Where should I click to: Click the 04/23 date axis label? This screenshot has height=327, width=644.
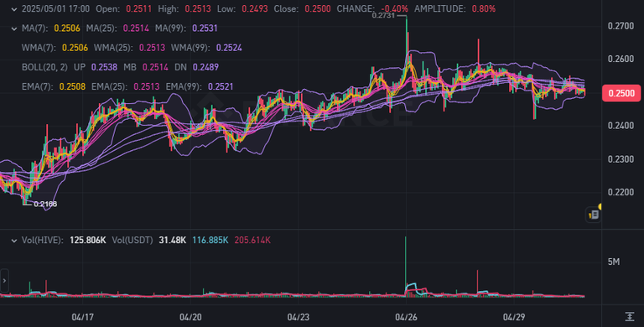(x=299, y=317)
